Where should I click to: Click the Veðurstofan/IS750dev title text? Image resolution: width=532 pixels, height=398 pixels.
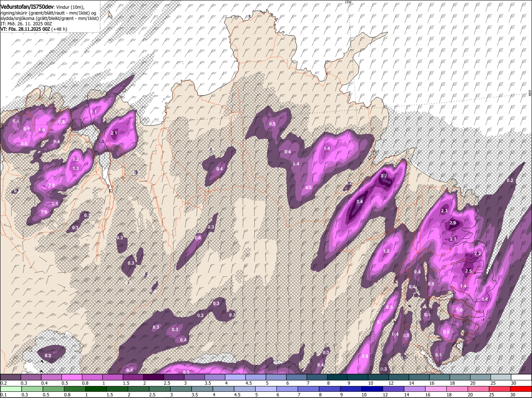pos(27,7)
